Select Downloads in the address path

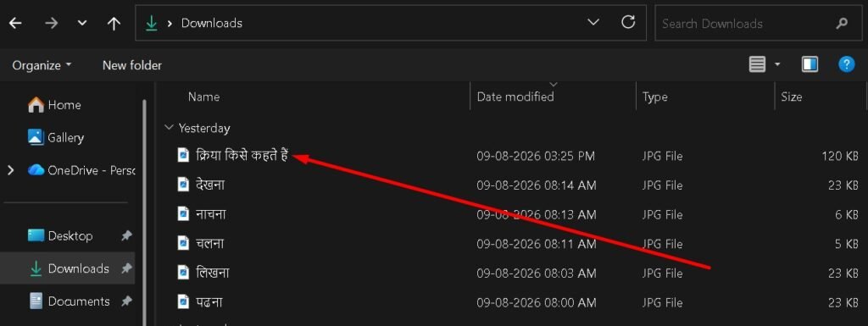coord(211,23)
